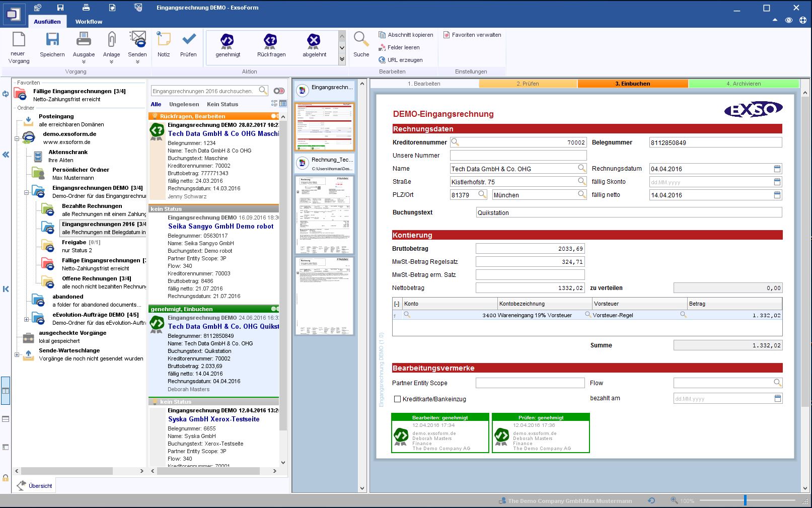The height and width of the screenshot is (508, 812).
Task: Click the reset zoom icon in status bar
Action: (651, 500)
